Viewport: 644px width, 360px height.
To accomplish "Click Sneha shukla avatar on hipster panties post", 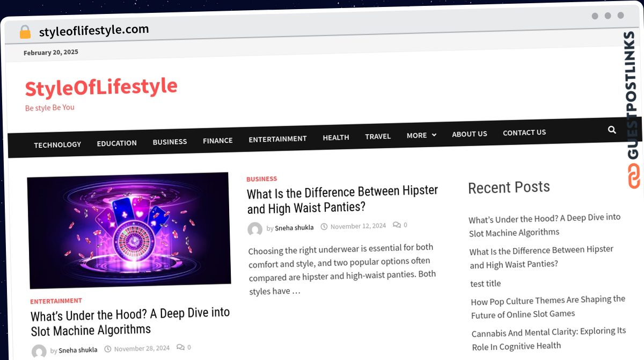I will click(255, 229).
